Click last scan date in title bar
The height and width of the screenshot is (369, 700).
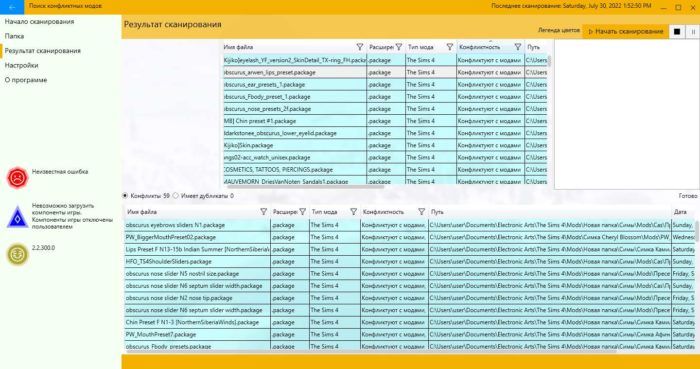pos(571,6)
